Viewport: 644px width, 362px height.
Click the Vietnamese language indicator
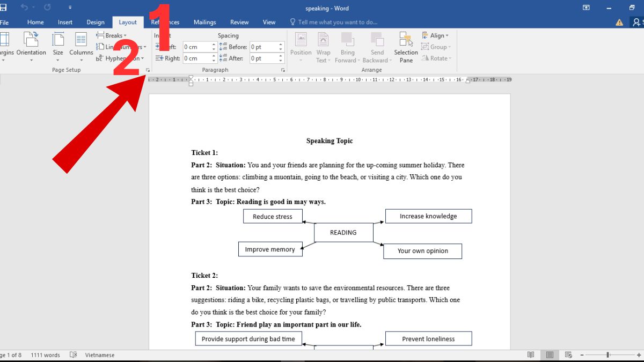pyautogui.click(x=100, y=355)
